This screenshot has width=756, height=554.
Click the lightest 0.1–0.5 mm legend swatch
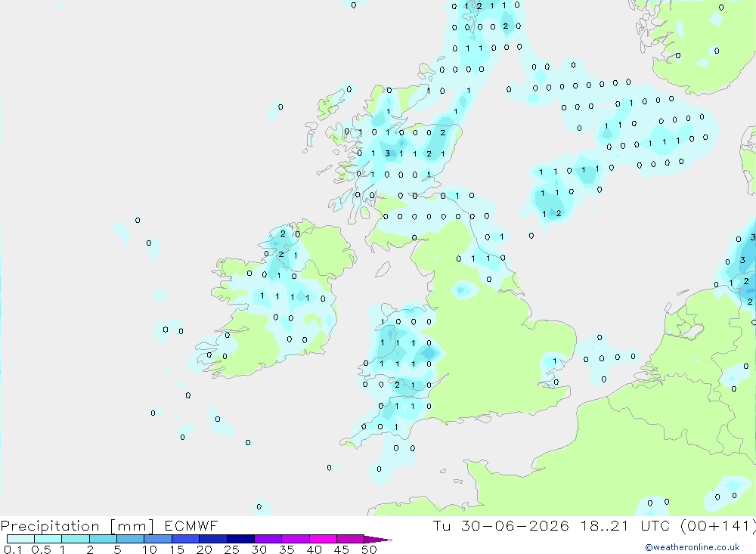[20, 539]
